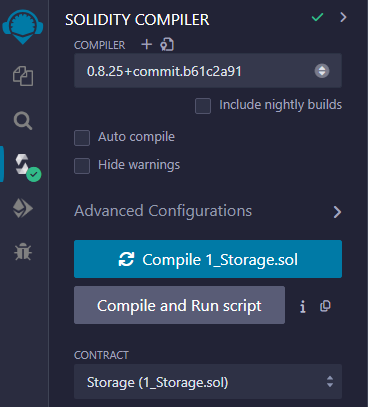
Task: Toggle the Auto compile checkbox
Action: (x=82, y=138)
